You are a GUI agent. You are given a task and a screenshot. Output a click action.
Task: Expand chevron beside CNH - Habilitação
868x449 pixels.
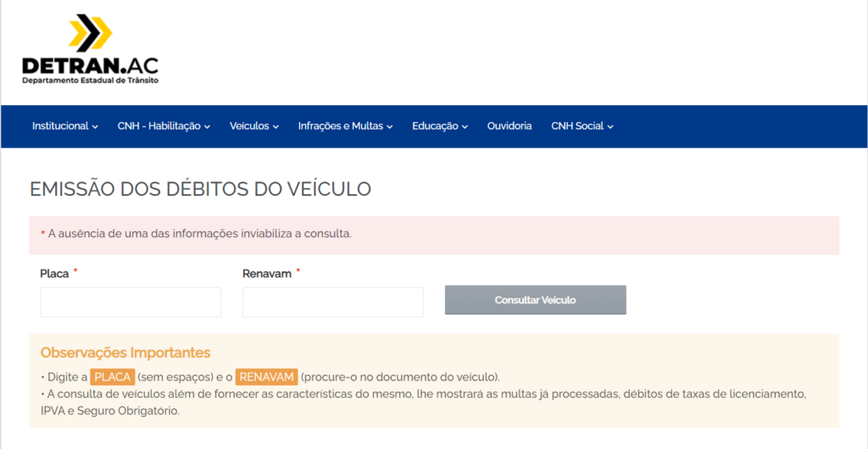pyautogui.click(x=208, y=127)
